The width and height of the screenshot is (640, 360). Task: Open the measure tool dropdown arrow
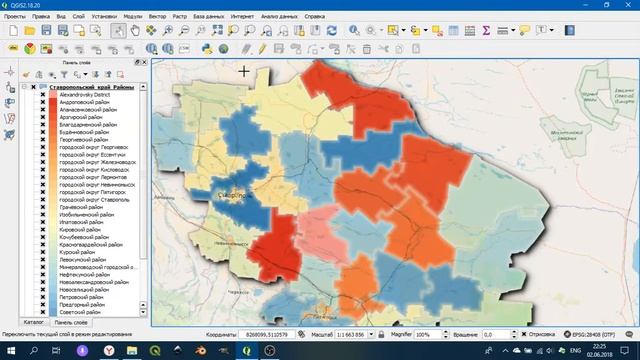point(513,31)
